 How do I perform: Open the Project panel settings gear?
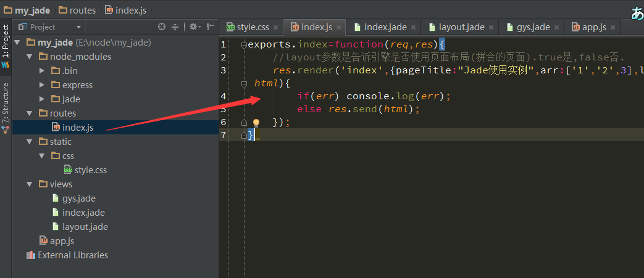click(193, 27)
